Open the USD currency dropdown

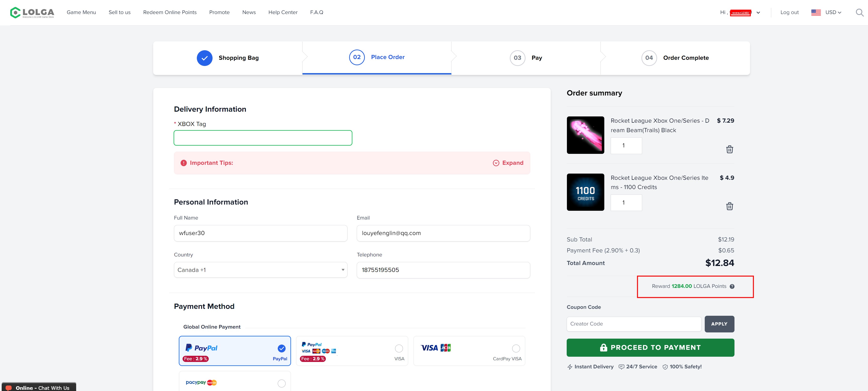(x=833, y=12)
